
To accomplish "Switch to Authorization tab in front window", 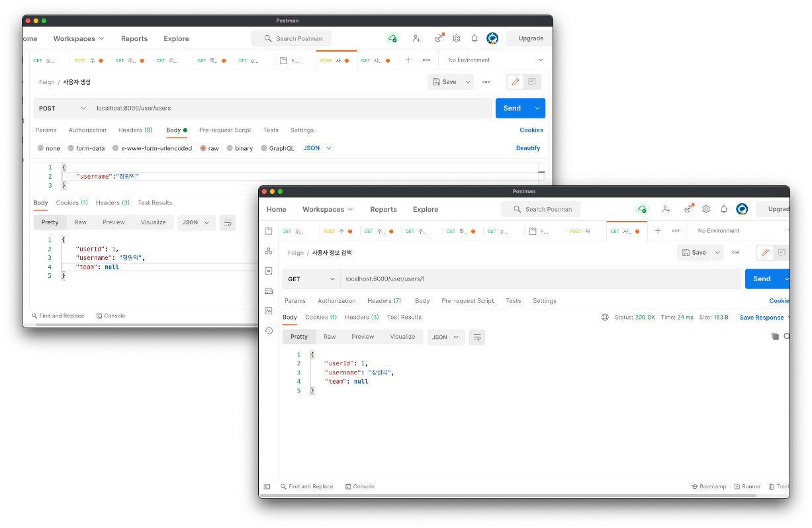I will tap(336, 300).
